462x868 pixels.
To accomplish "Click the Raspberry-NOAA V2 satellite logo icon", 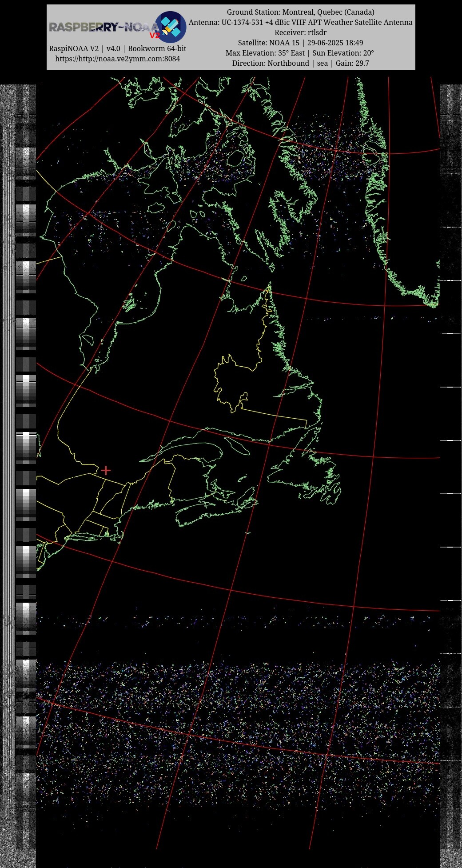I will [x=171, y=27].
